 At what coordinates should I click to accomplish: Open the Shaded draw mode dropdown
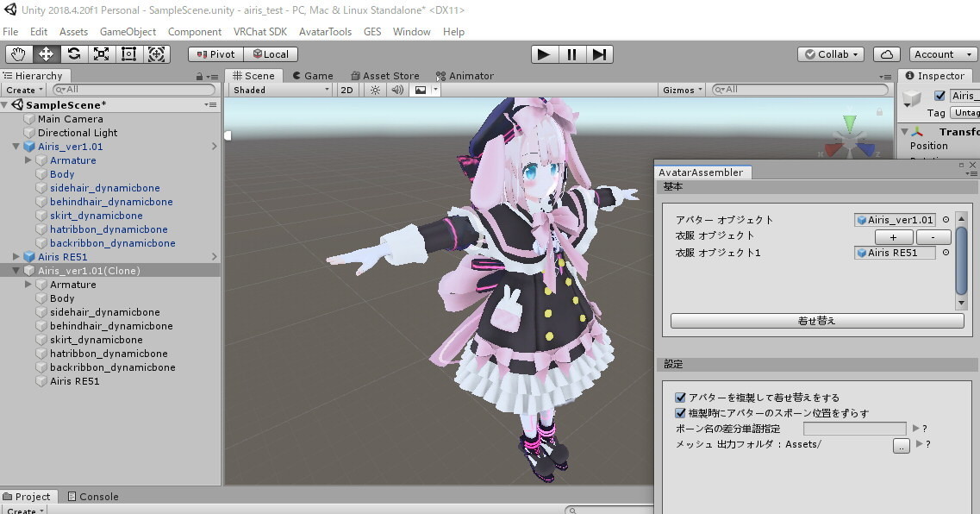(x=279, y=89)
